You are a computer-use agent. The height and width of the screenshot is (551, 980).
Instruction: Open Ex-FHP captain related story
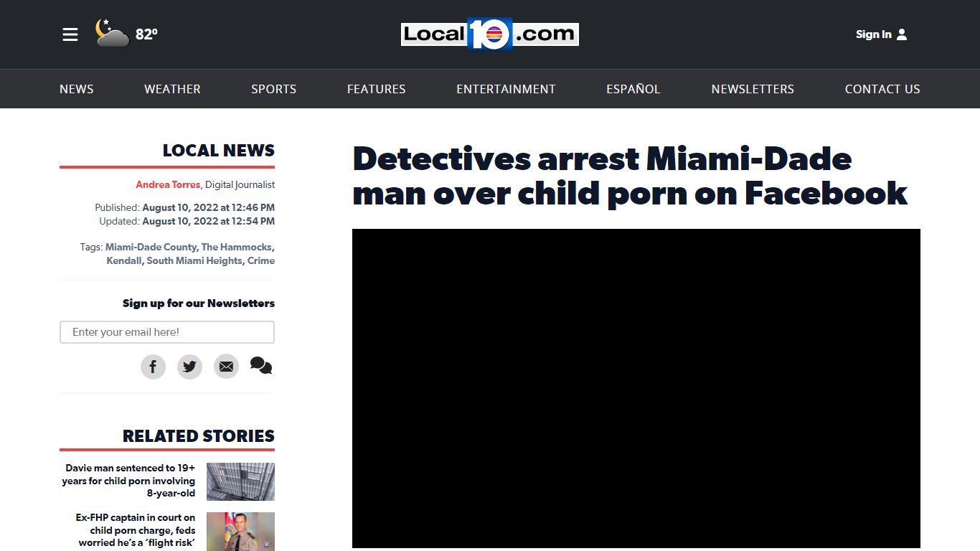point(136,530)
